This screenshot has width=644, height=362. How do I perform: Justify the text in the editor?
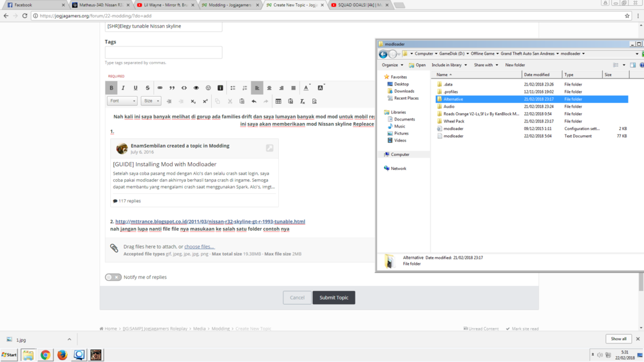[x=293, y=88]
